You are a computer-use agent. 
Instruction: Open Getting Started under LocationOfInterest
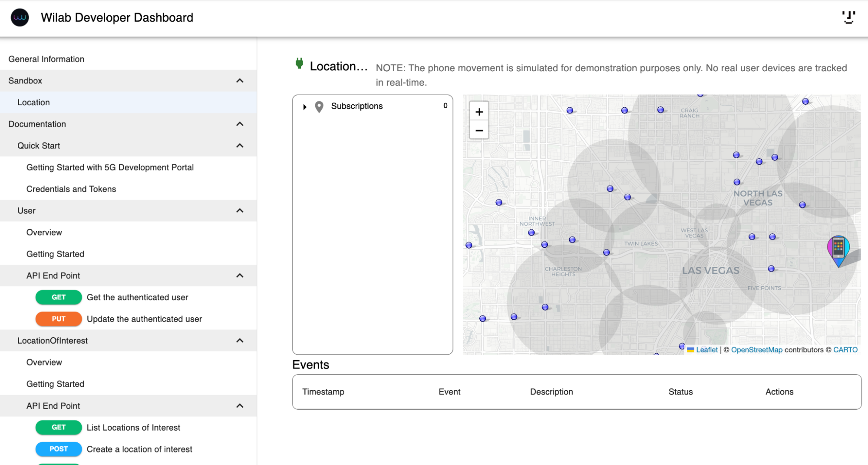tap(128, 384)
